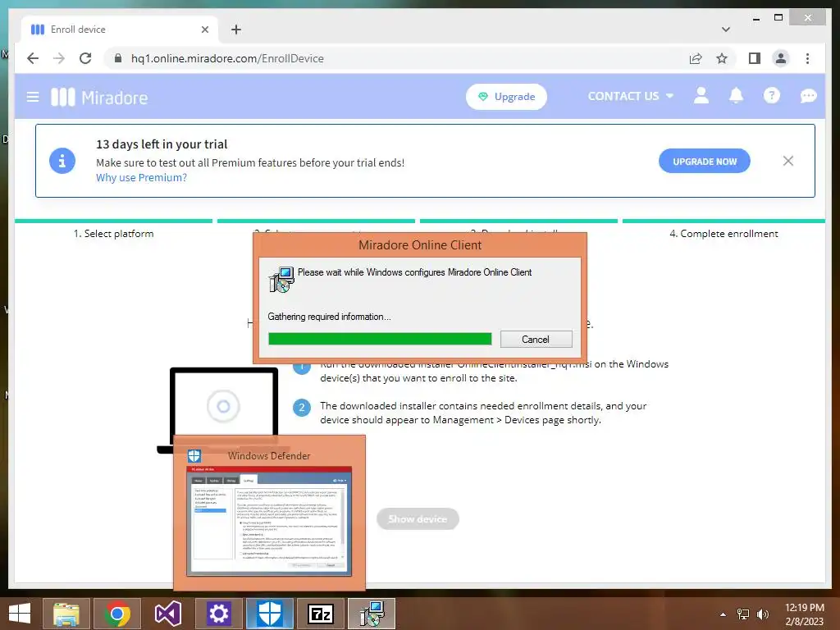This screenshot has width=840, height=630.
Task: Expand the CONTACT US dropdown
Action: [x=631, y=97]
